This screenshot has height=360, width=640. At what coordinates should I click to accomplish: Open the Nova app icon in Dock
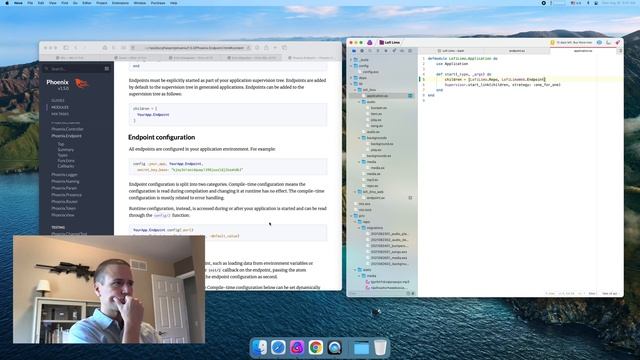coord(297,348)
